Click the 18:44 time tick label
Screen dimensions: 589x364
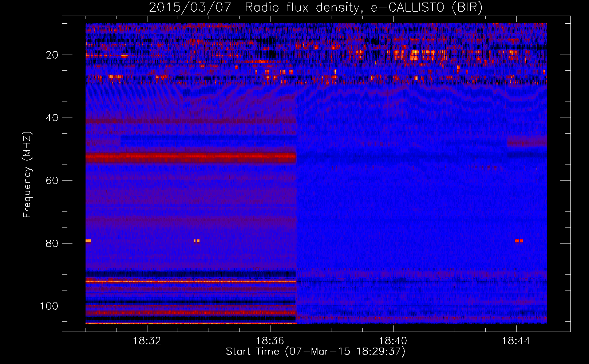point(516,341)
